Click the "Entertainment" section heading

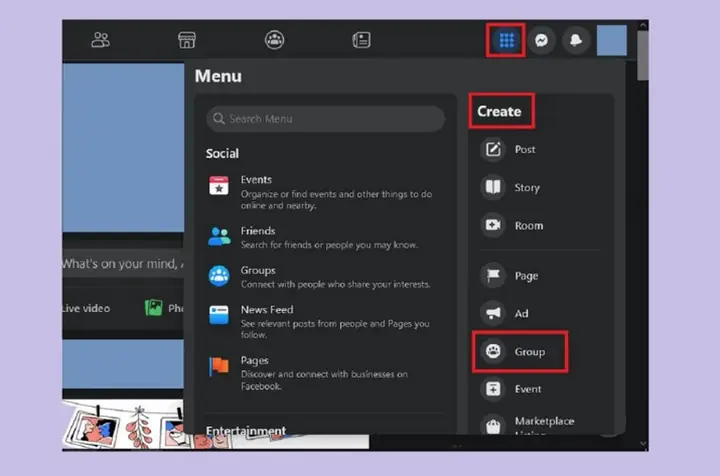pos(246,430)
